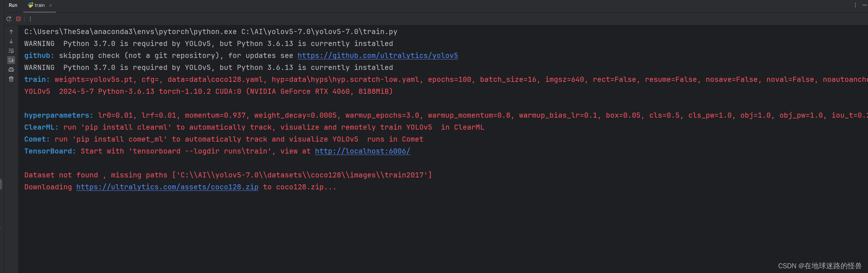The width and height of the screenshot is (868, 273).
Task: Clear all console output with trash icon
Action: click(11, 79)
